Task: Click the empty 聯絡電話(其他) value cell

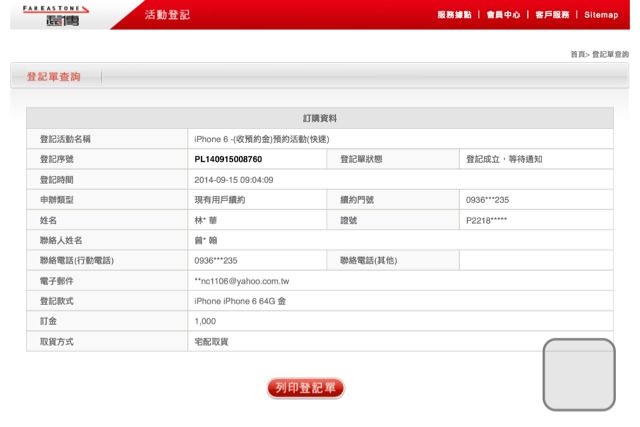Action: [536, 260]
